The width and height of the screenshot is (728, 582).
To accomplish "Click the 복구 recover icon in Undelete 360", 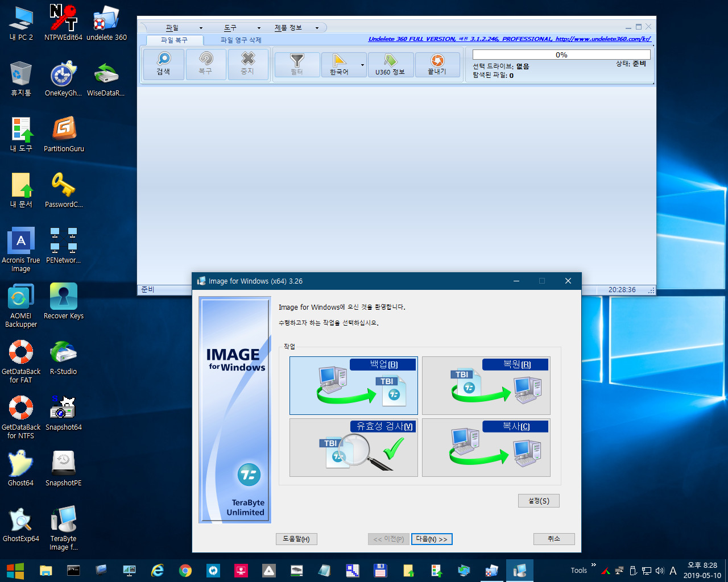I will 206,64.
